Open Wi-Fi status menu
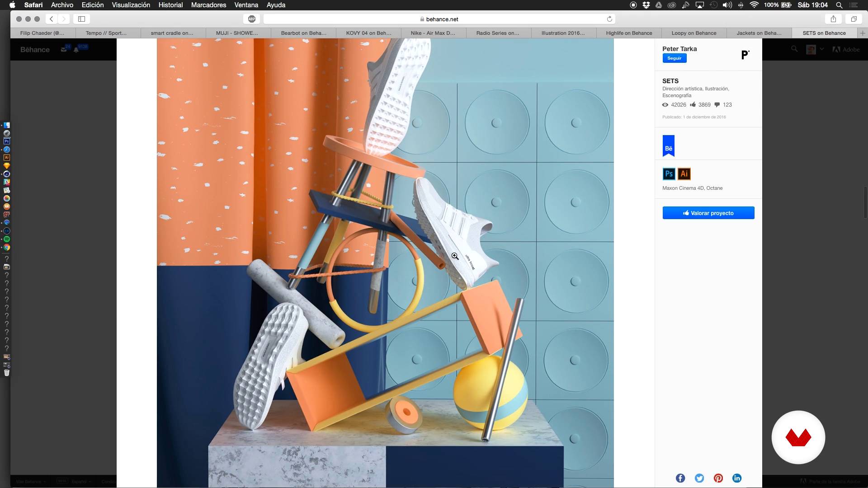The height and width of the screenshot is (488, 868). [754, 5]
